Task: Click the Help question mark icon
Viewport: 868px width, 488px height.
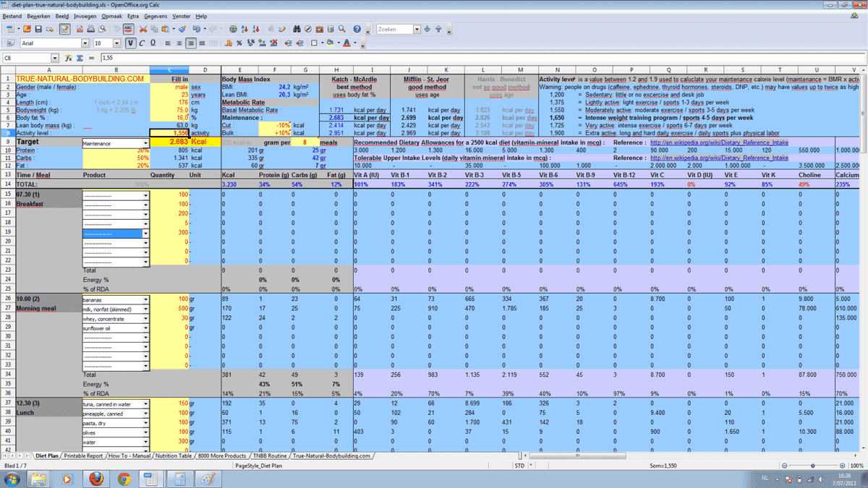Action: [x=357, y=29]
